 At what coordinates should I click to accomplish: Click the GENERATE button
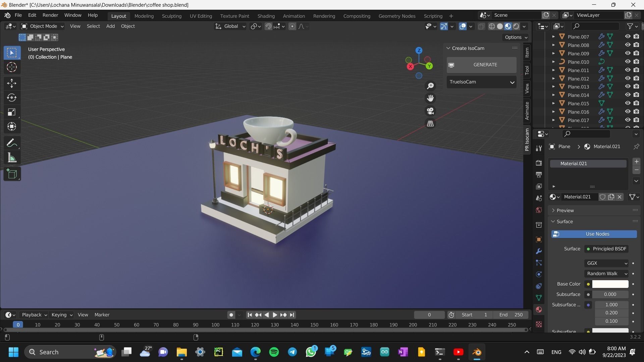tap(482, 65)
